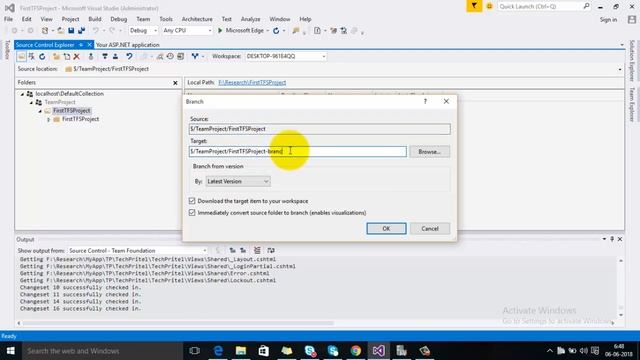Open the Architecture menu

pyautogui.click(x=197, y=19)
